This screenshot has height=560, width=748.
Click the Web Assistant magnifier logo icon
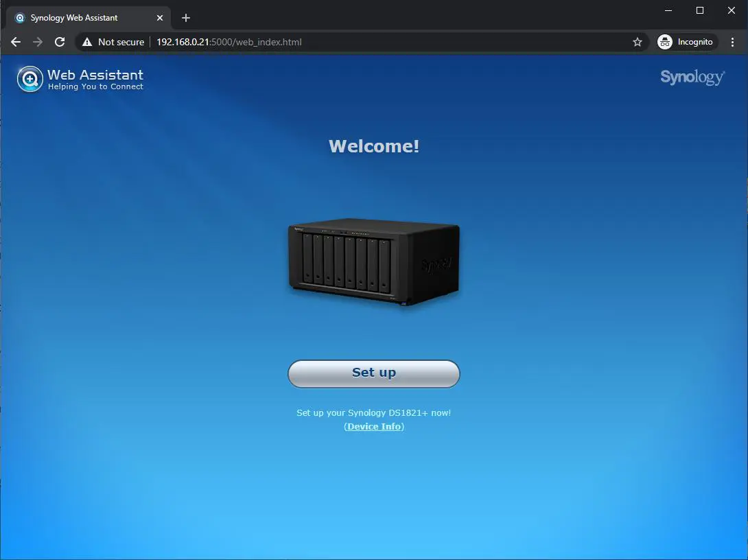(x=30, y=79)
